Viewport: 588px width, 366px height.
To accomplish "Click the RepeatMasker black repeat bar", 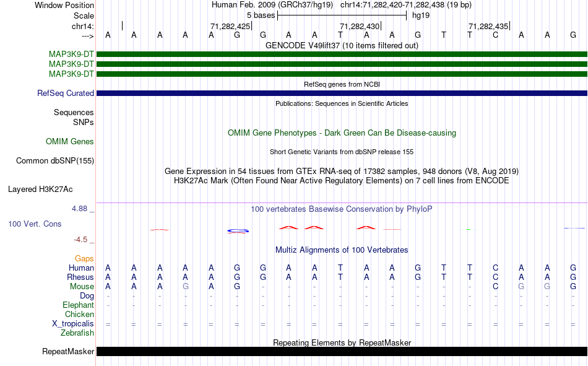I will [x=342, y=351].
